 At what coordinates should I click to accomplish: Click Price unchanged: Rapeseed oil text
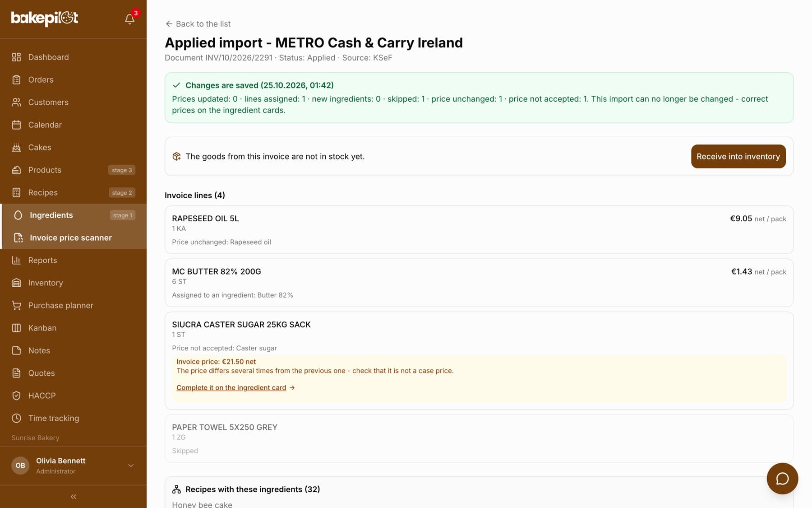pos(221,242)
